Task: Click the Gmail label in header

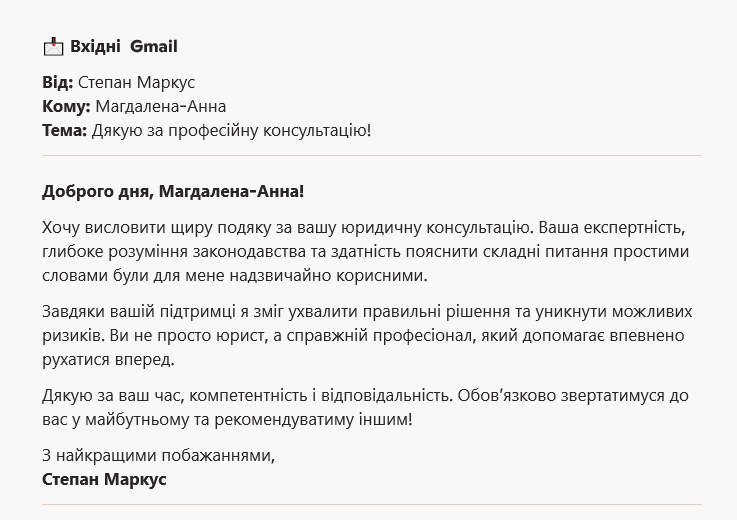Action: 154,47
